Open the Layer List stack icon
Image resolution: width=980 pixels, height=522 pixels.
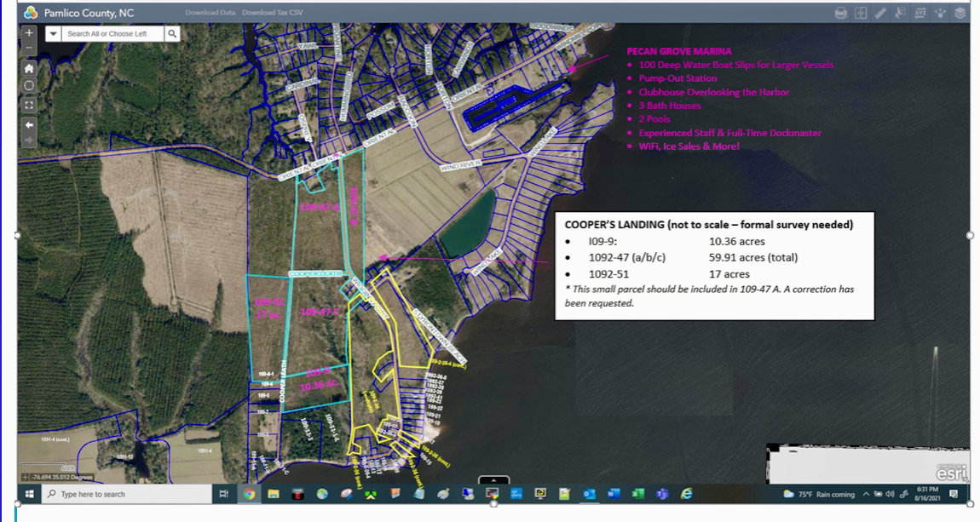coord(960,13)
